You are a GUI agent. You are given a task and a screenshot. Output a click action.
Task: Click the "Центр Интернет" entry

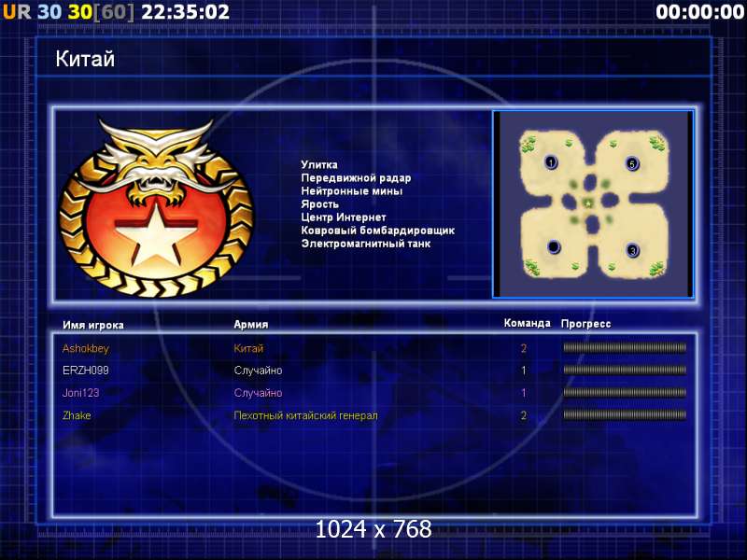click(x=344, y=217)
